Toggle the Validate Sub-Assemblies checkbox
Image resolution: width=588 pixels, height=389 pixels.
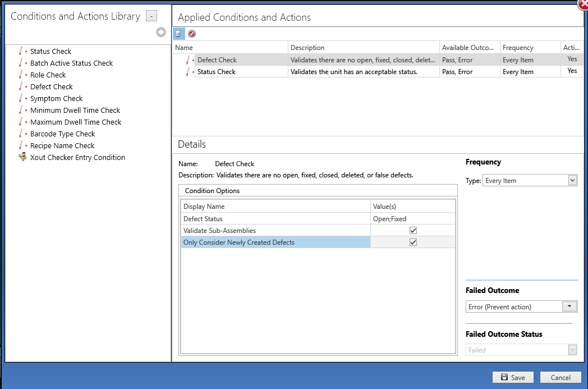414,230
